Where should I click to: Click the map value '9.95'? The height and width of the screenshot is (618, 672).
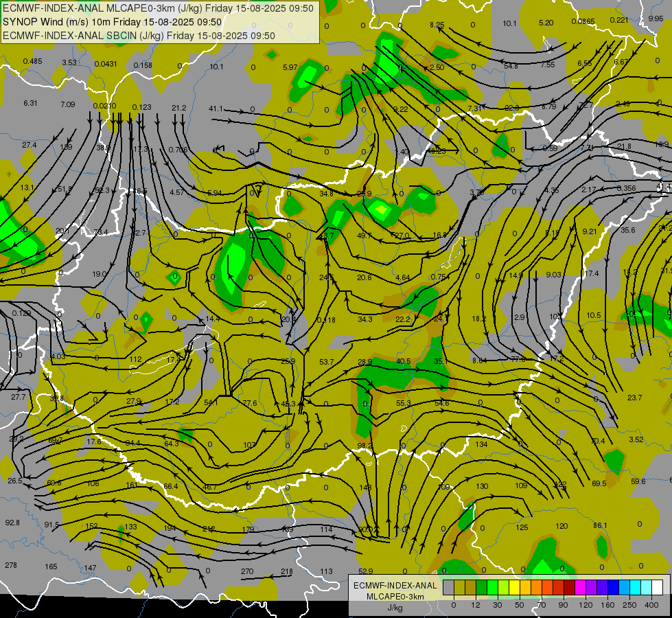click(x=656, y=19)
